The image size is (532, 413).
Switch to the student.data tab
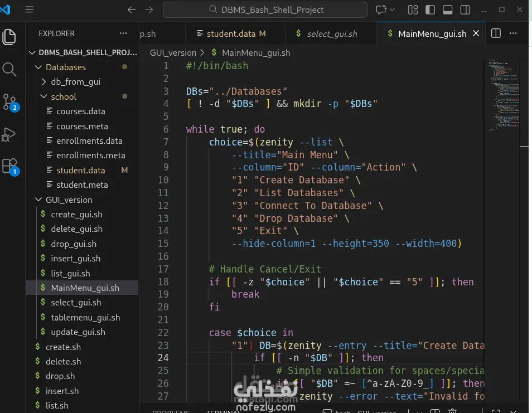pyautogui.click(x=230, y=34)
